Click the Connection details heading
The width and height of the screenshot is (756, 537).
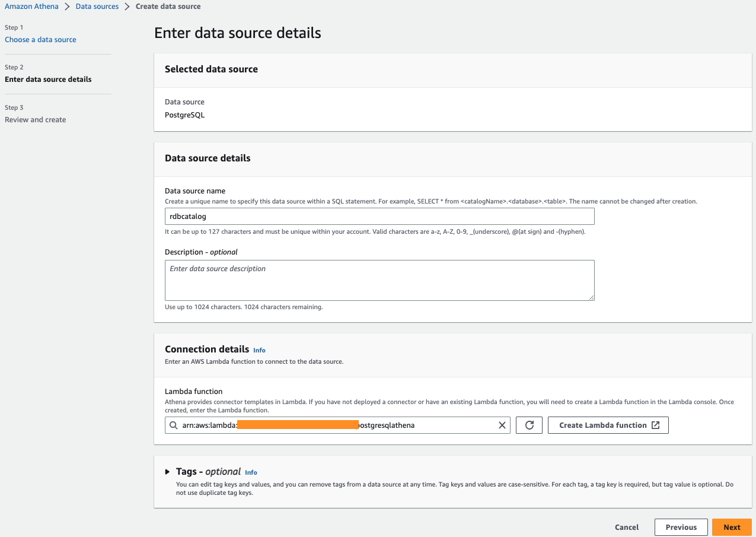click(207, 349)
